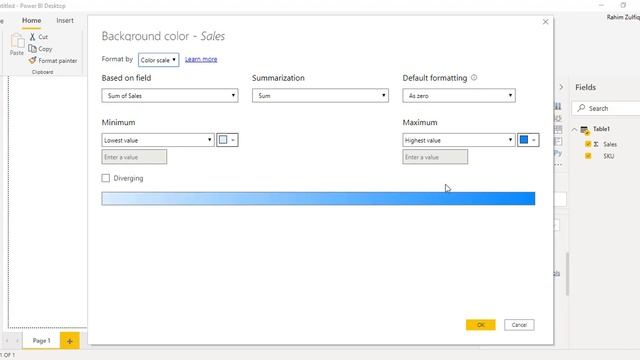Click the Cut scissors icon
This screenshot has height=360, width=640.
(x=32, y=37)
